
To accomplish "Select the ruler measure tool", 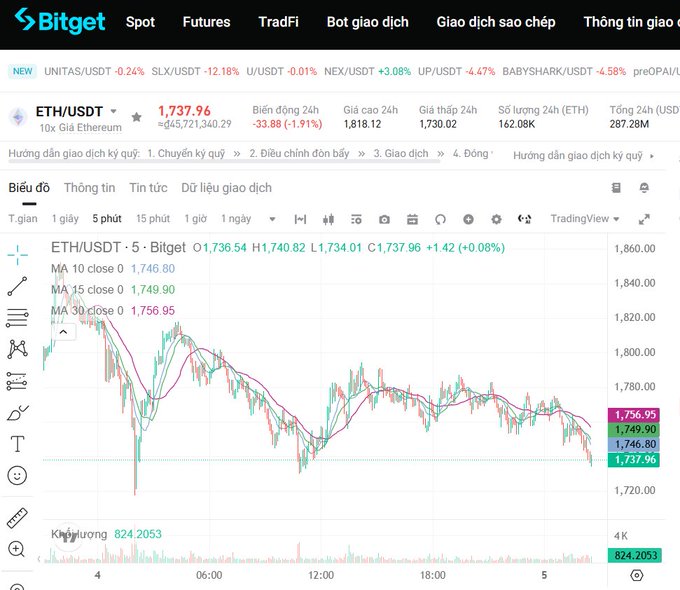I will click(x=17, y=518).
